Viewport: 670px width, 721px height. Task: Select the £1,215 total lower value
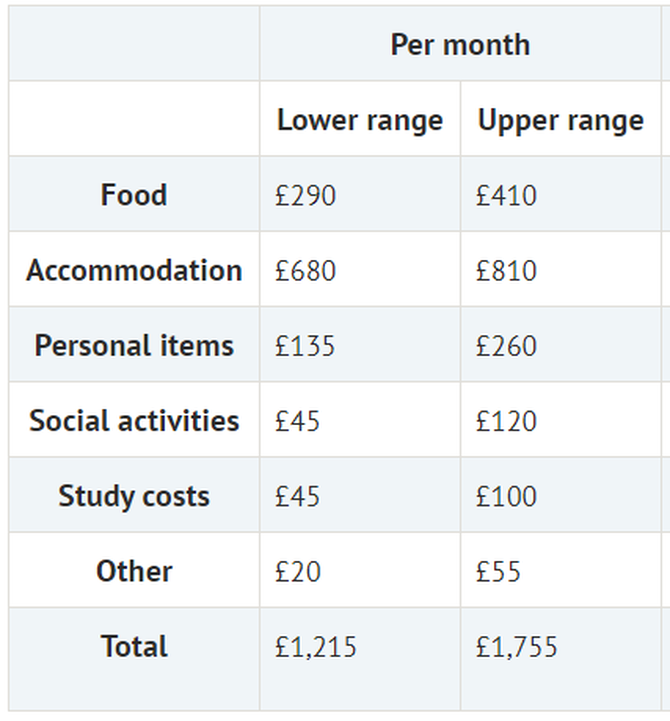tap(315, 647)
